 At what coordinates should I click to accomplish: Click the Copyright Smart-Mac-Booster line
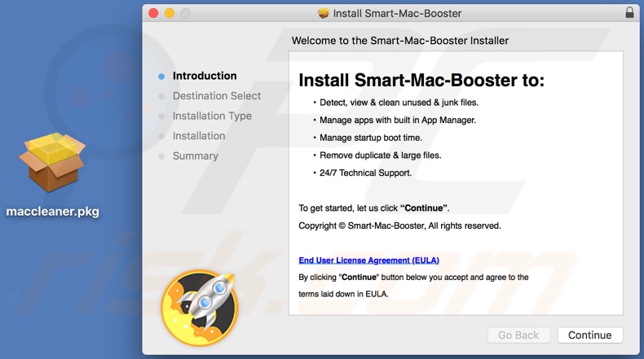point(399,226)
